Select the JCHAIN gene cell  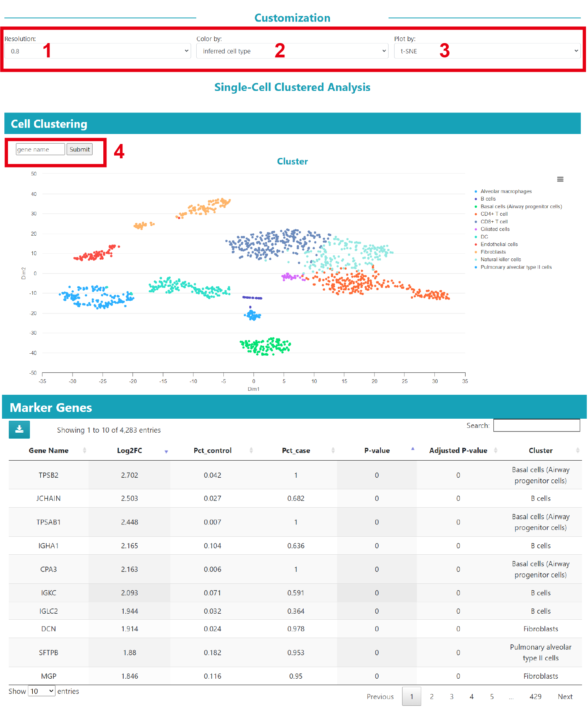tap(49, 498)
